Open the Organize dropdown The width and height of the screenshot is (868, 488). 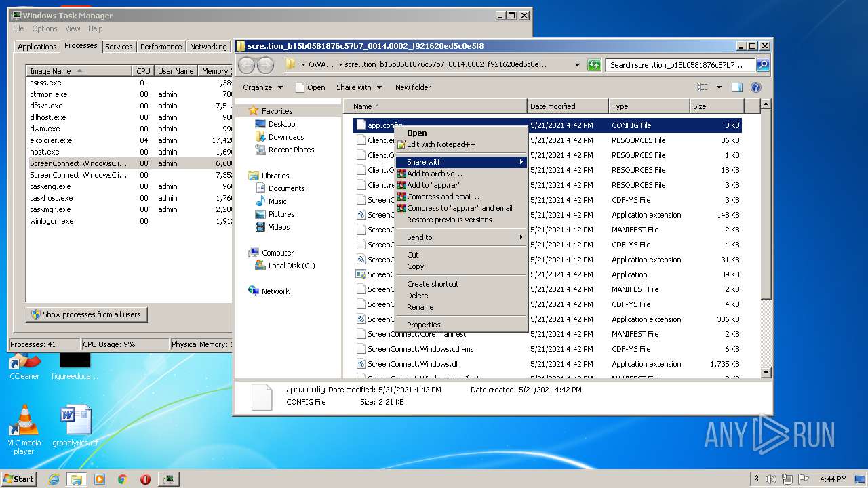tap(262, 87)
